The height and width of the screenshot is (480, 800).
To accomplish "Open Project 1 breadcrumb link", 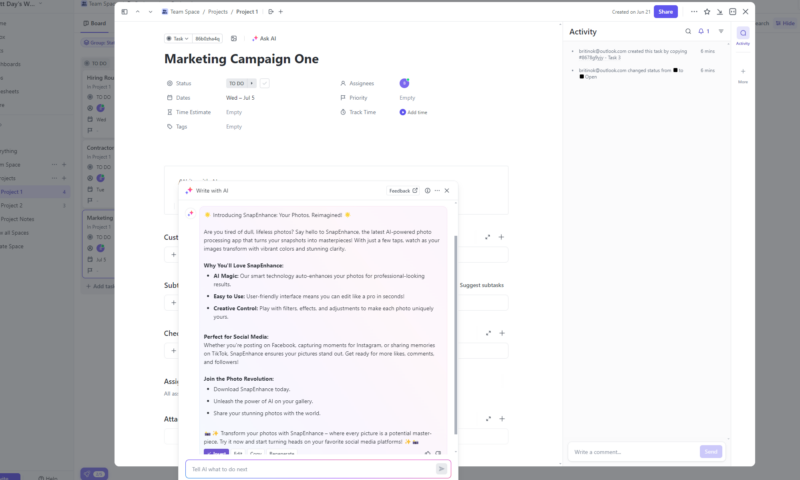I will coord(247,12).
